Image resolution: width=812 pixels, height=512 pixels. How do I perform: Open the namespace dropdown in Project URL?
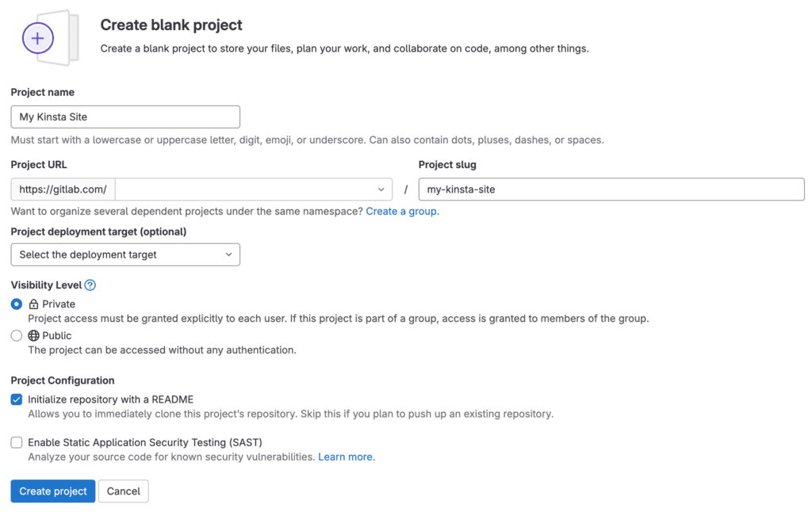tap(254, 189)
